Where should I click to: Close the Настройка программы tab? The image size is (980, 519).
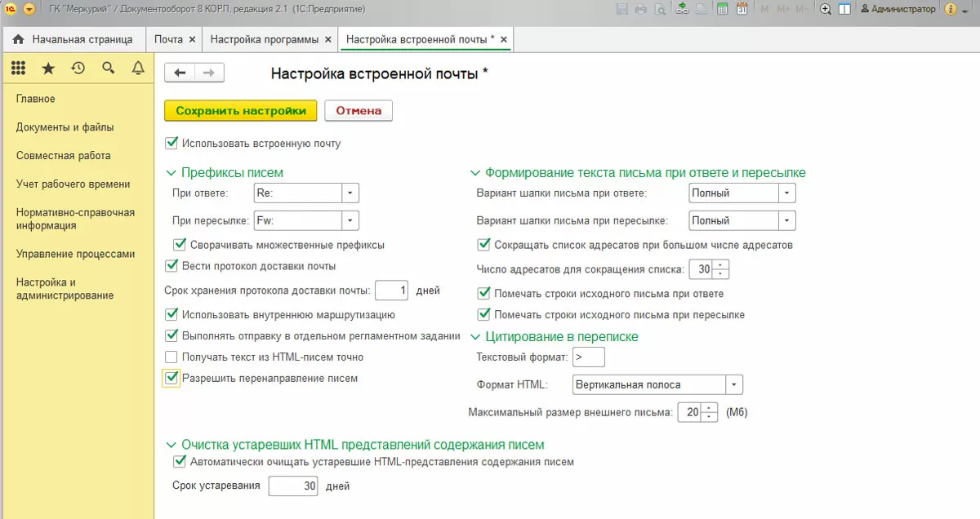point(327,39)
